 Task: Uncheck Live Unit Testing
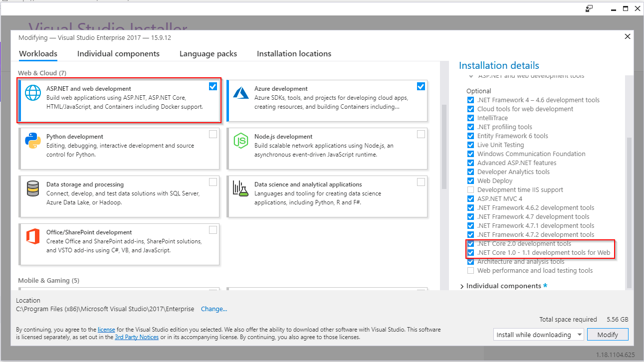(x=470, y=145)
